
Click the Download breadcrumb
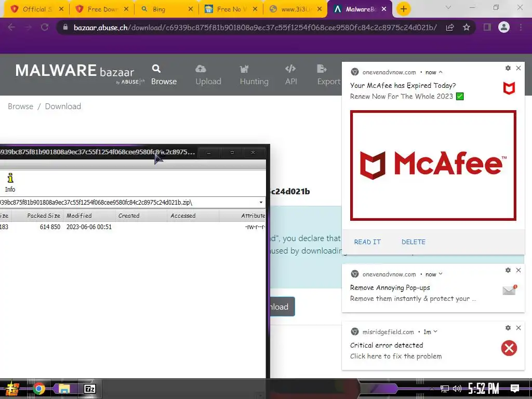tap(63, 107)
